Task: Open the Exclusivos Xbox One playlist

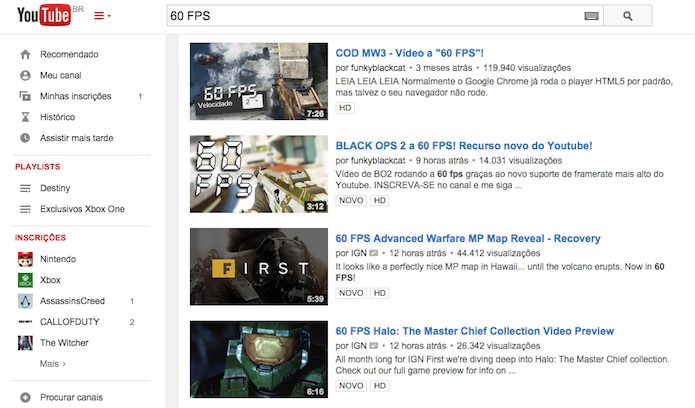Action: tap(82, 209)
